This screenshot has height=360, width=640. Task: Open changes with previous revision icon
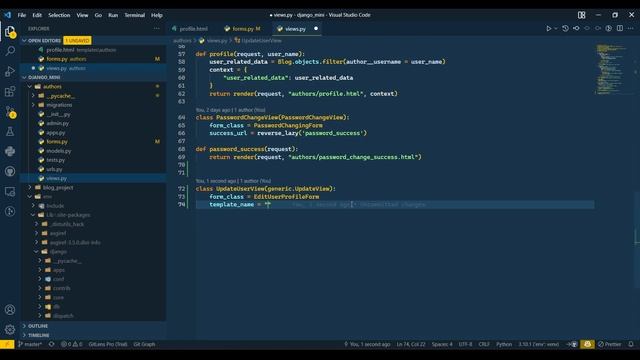click(576, 29)
